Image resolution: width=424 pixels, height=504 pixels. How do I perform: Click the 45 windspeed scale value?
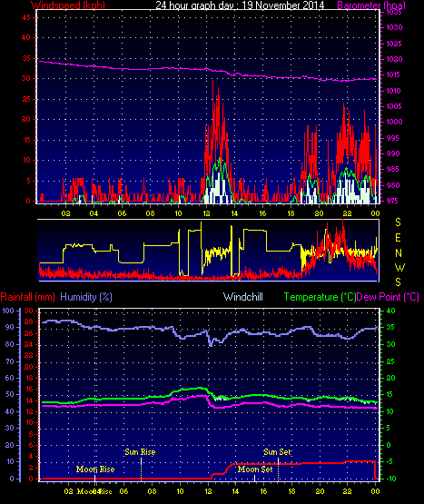point(26,17)
